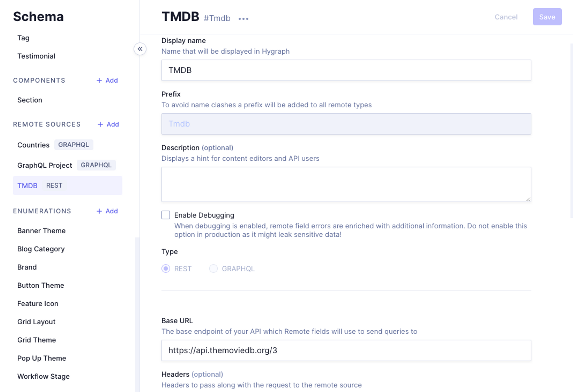Select the GraphQL Project remote source

coord(45,165)
